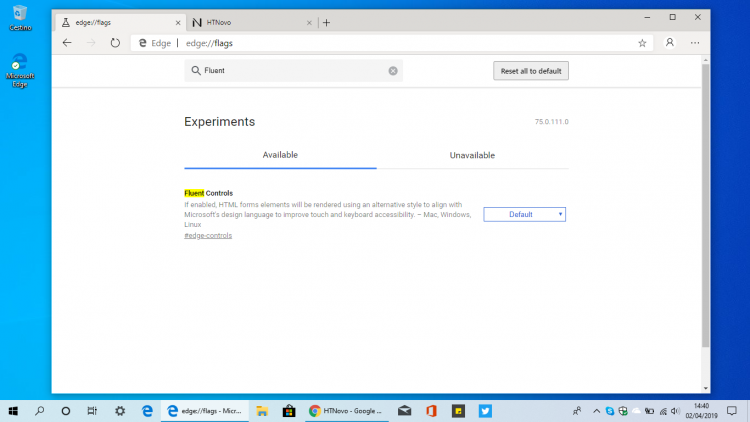The image size is (750, 422).
Task: Close the edge://flags tab
Action: coord(178,22)
